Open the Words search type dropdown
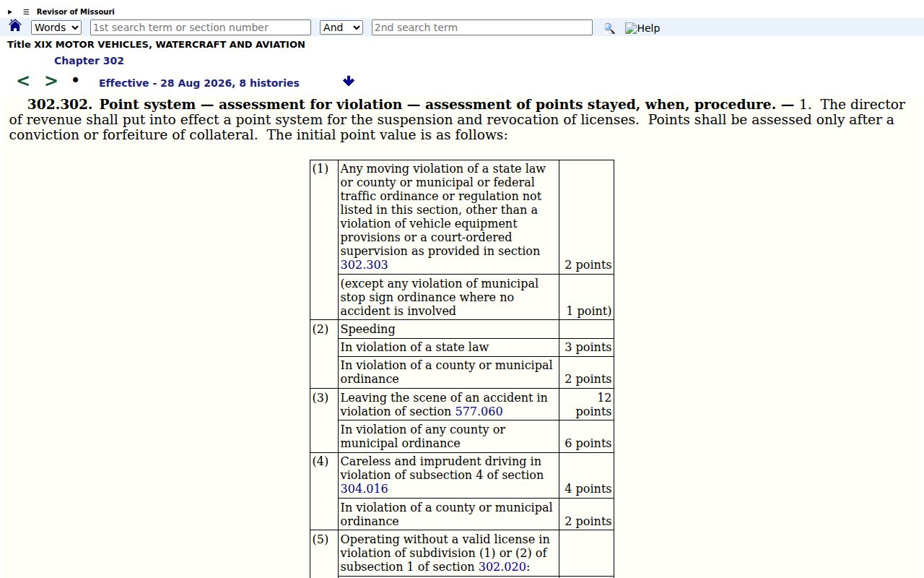This screenshot has height=578, width=924. (56, 27)
